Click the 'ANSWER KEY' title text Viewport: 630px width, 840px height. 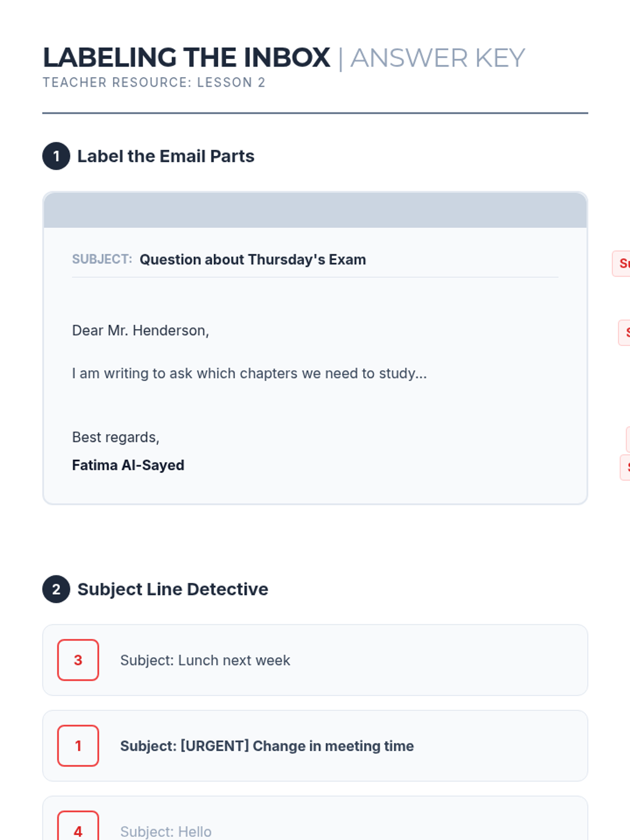(x=437, y=58)
